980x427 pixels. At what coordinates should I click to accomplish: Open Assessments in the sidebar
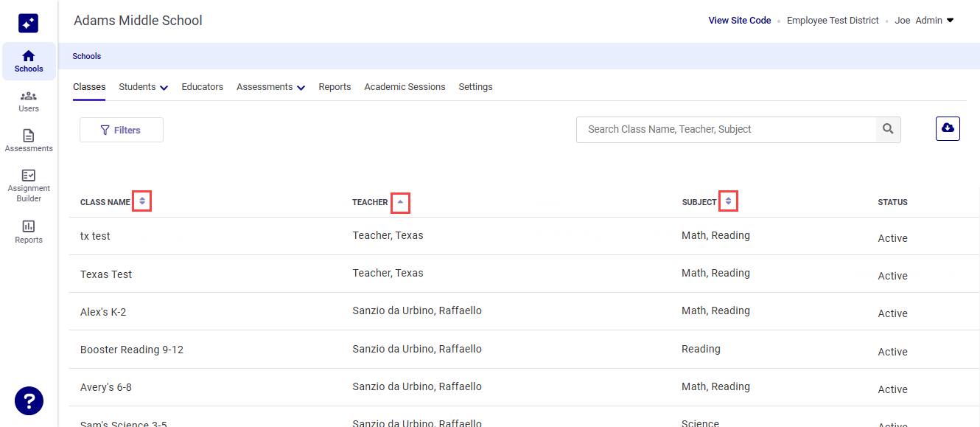(x=29, y=141)
